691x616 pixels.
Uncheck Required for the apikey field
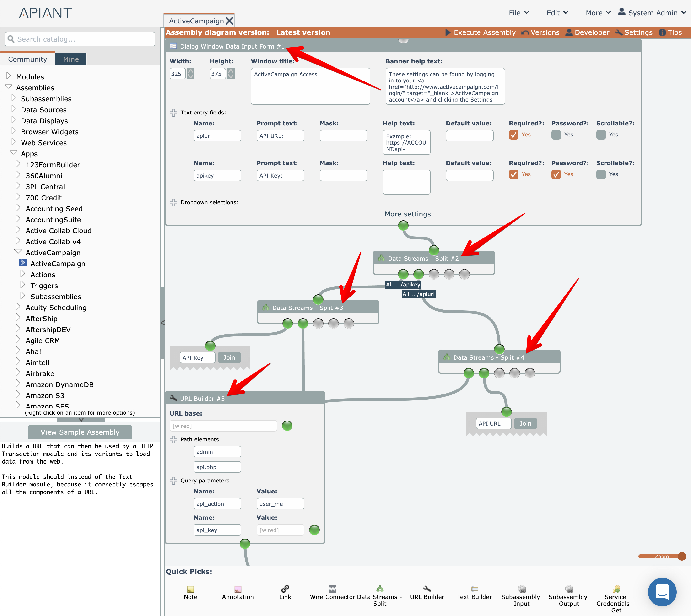(513, 174)
